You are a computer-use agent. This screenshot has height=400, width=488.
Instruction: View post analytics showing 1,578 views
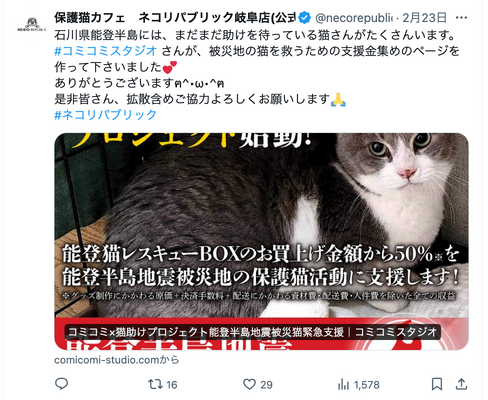358,385
